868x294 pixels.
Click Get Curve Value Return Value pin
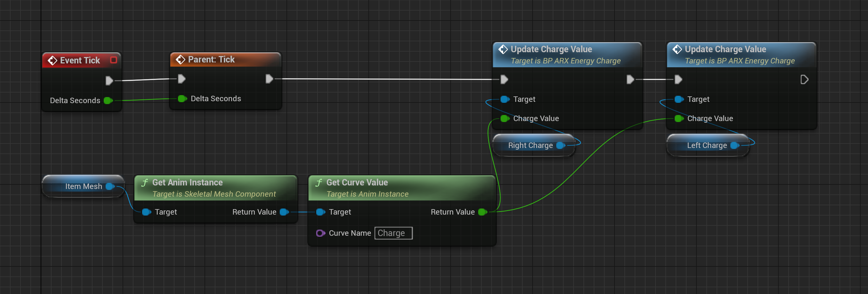483,212
